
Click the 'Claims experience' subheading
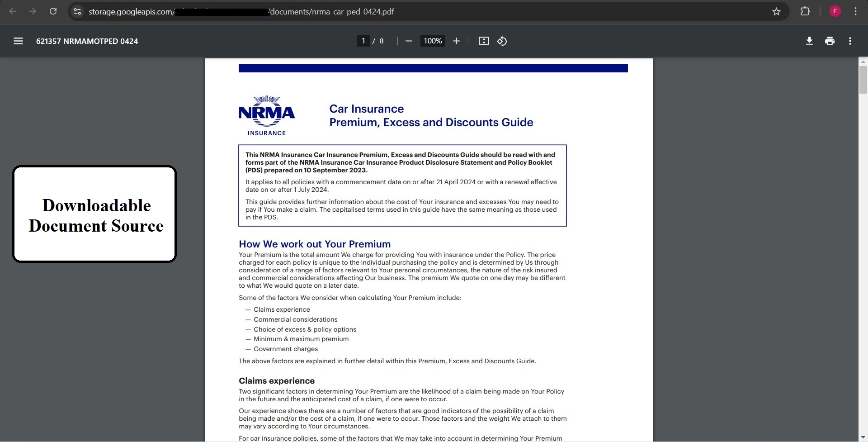coord(277,381)
